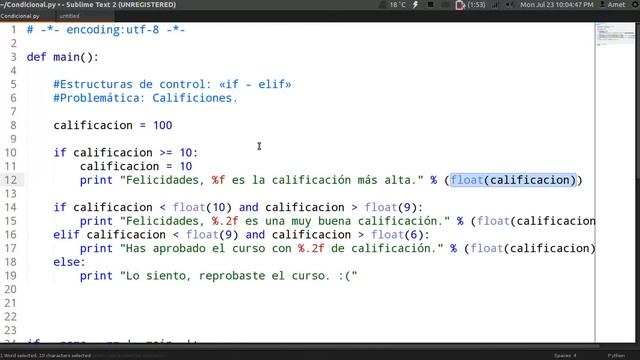Click the Spaces: 4 indentation setting
The image size is (640, 360).
[x=565, y=356]
